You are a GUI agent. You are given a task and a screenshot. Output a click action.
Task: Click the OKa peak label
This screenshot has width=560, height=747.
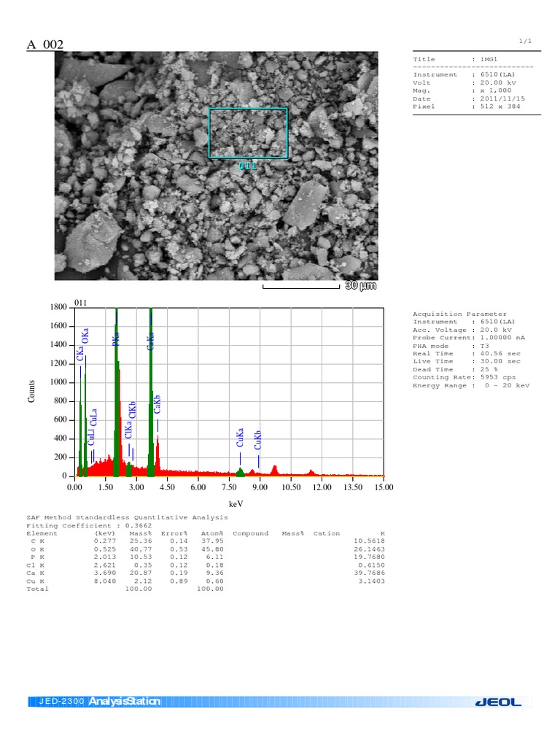tap(85, 336)
